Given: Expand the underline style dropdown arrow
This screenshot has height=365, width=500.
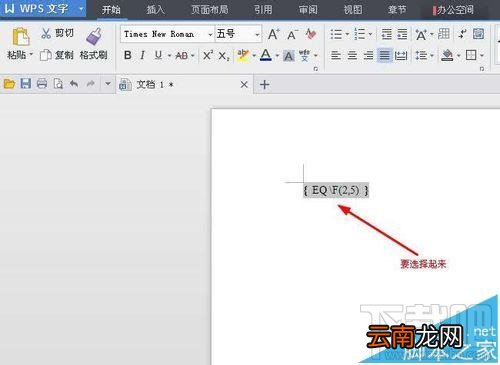Looking at the screenshot, I should tap(169, 56).
